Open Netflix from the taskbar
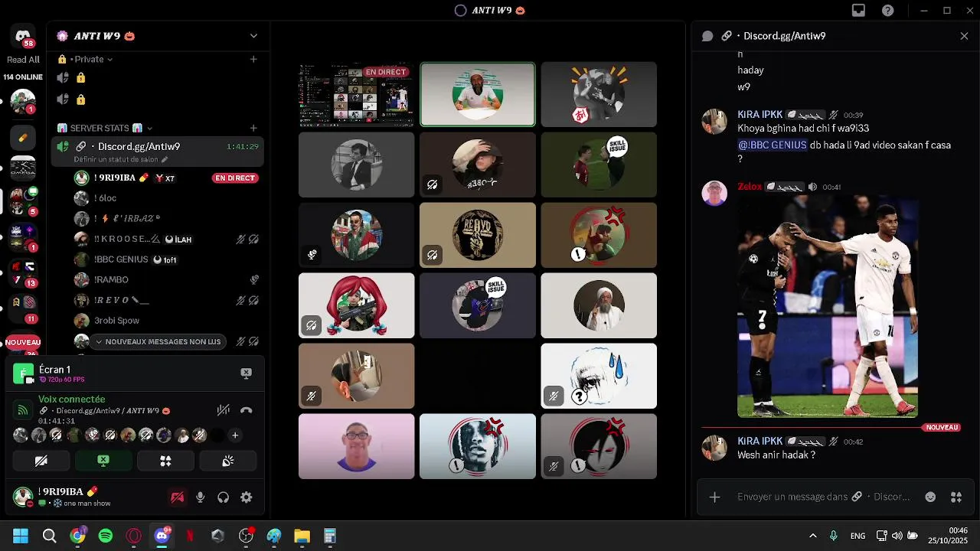Screen dimensions: 980x551 tap(190, 536)
